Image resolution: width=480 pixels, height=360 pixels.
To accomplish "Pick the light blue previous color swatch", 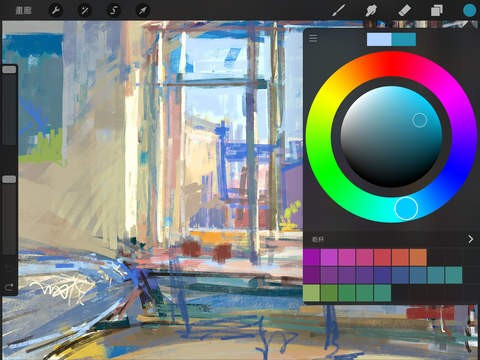I will pos(379,39).
